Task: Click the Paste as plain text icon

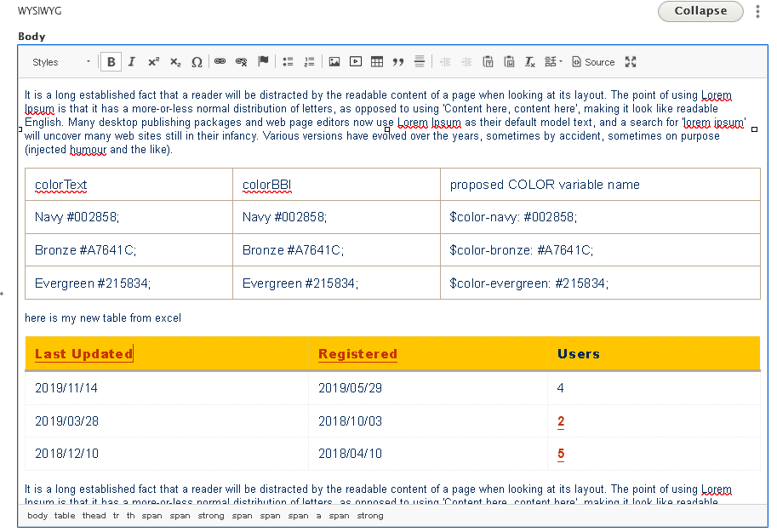Action: click(x=488, y=62)
